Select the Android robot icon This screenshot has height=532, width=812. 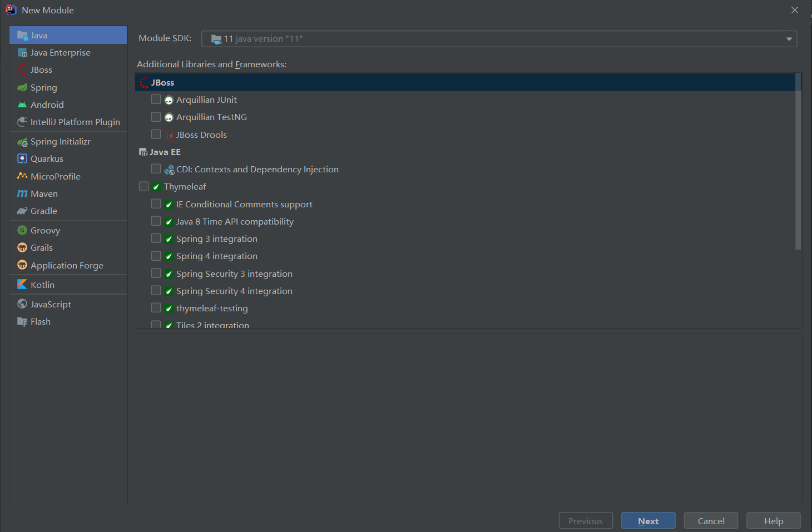click(x=22, y=105)
